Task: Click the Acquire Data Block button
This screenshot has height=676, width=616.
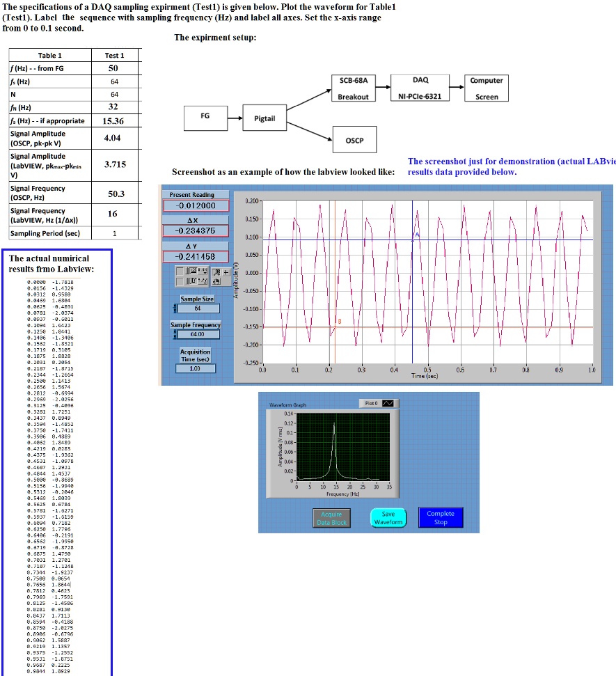Action: pos(332,518)
